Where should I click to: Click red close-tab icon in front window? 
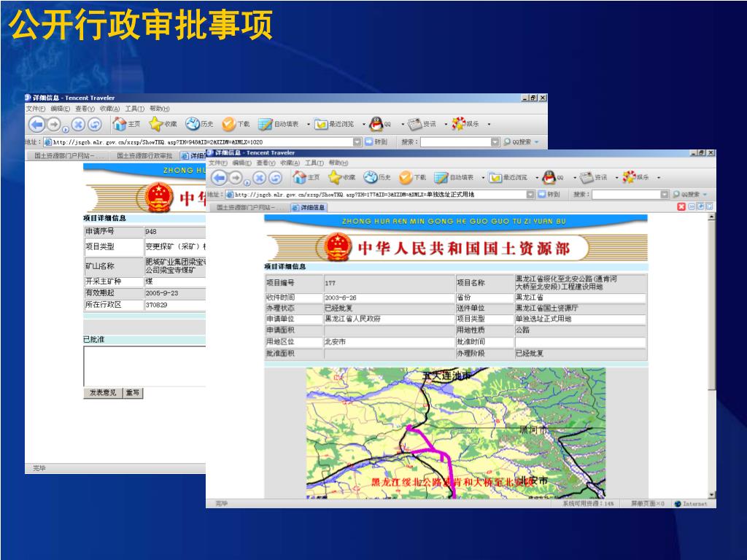681,206
